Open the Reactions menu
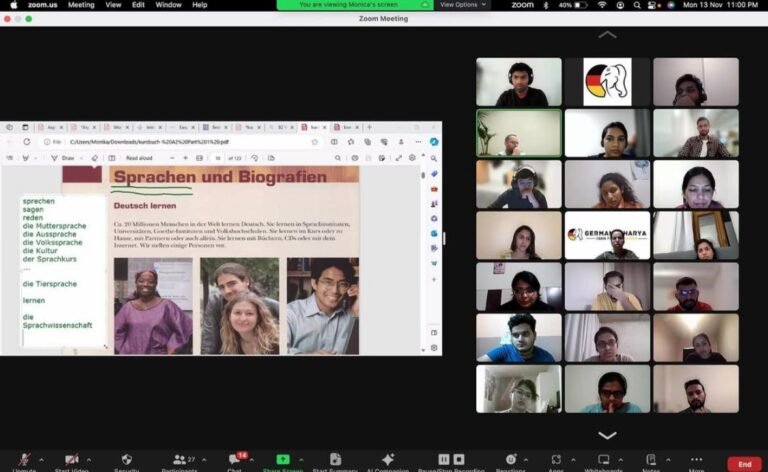The image size is (768, 472). [x=510, y=459]
